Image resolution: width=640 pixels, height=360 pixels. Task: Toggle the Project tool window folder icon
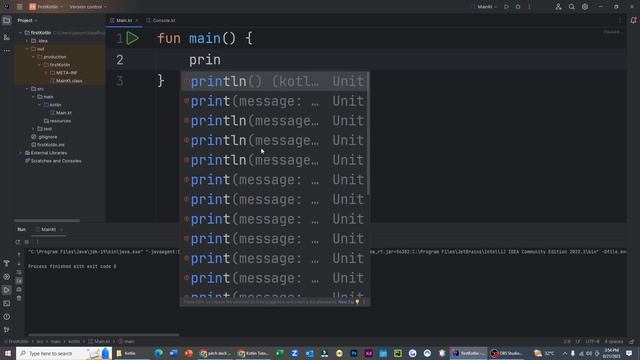(7, 20)
